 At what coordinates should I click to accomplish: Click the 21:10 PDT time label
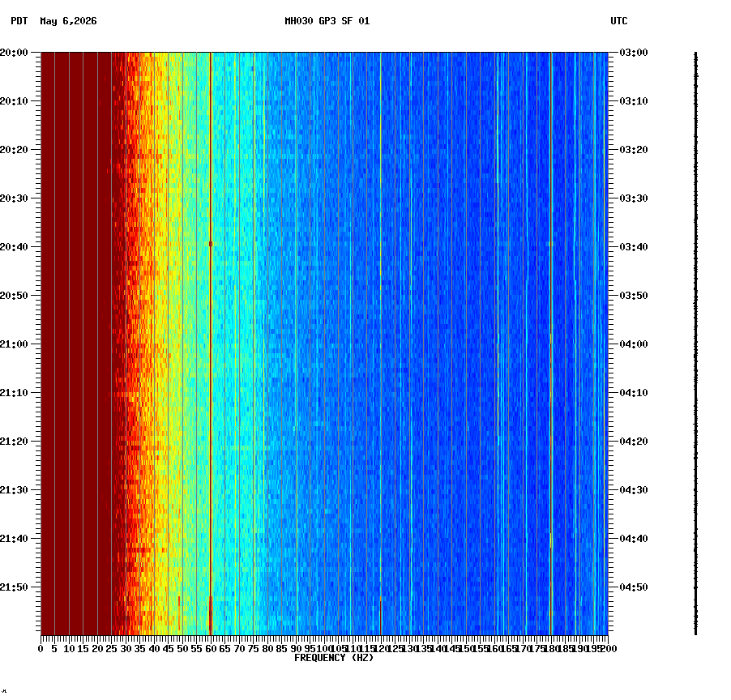tap(14, 393)
